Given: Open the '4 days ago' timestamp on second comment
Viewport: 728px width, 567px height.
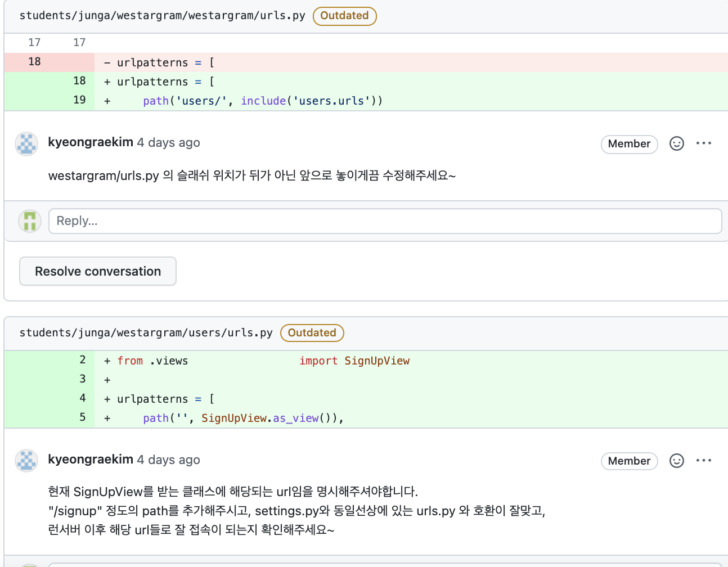Looking at the screenshot, I should (169, 460).
